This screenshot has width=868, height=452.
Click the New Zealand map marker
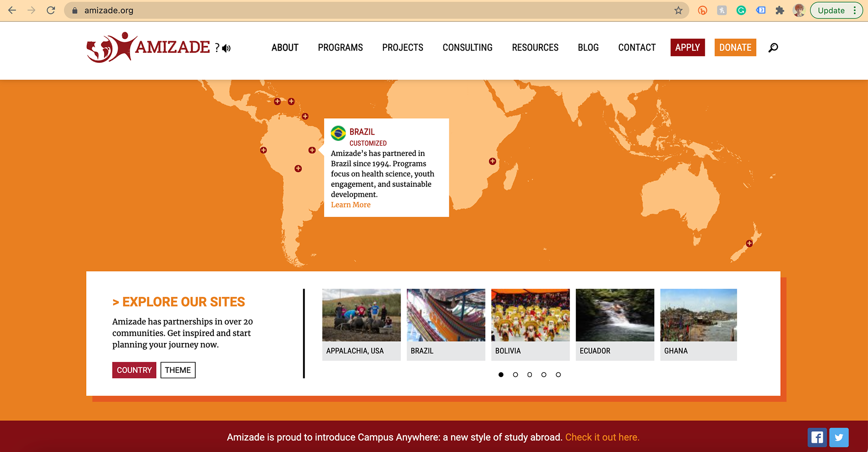(x=749, y=243)
